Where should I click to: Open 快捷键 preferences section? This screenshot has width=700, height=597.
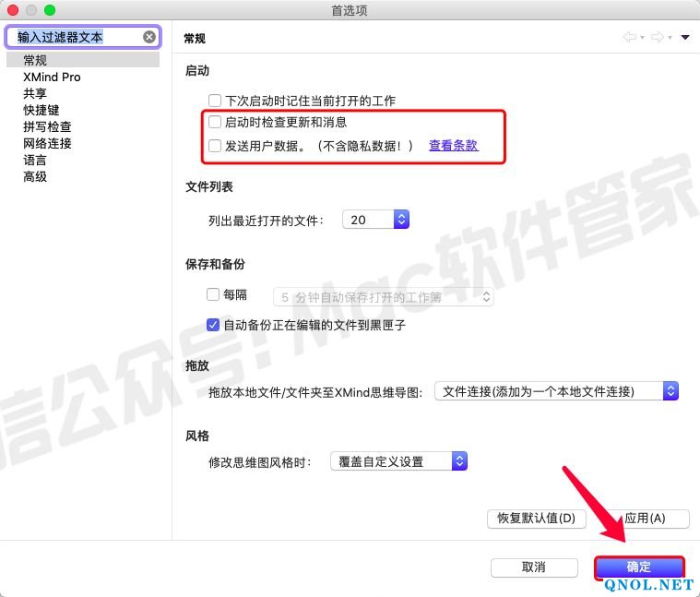pyautogui.click(x=42, y=110)
